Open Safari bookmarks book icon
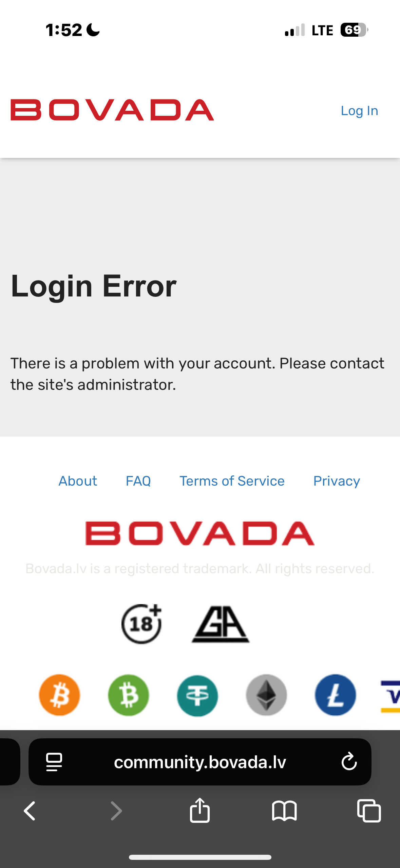400x868 pixels. 284,811
